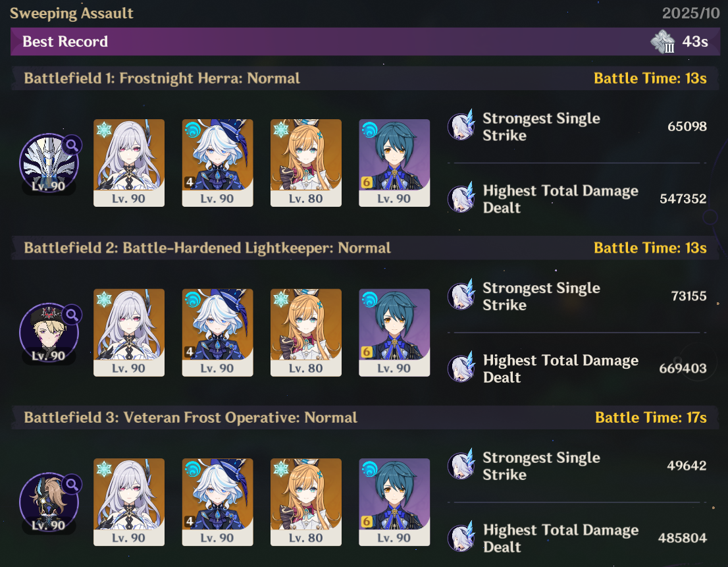Click Battlefield 2 Highest Total Damage avatar icon
This screenshot has width=728, height=567.
pos(461,367)
